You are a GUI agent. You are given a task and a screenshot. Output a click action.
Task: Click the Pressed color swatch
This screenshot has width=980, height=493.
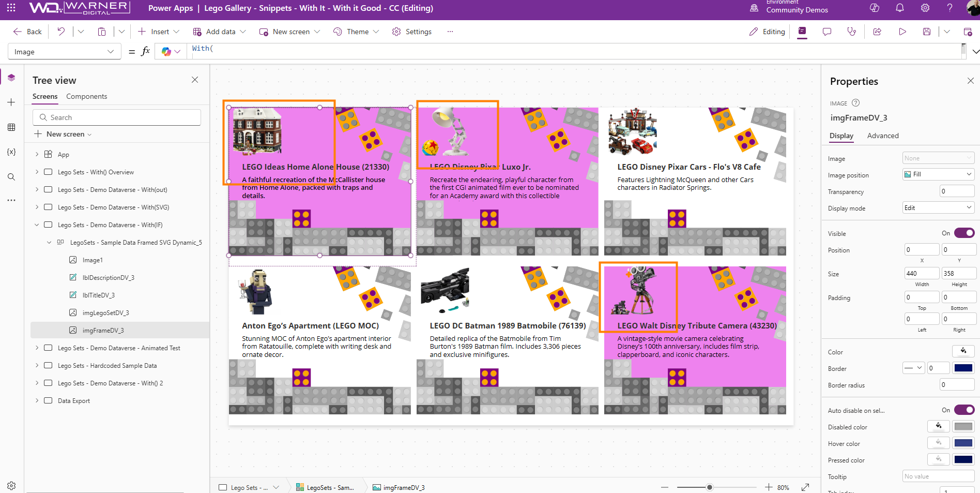(963, 460)
